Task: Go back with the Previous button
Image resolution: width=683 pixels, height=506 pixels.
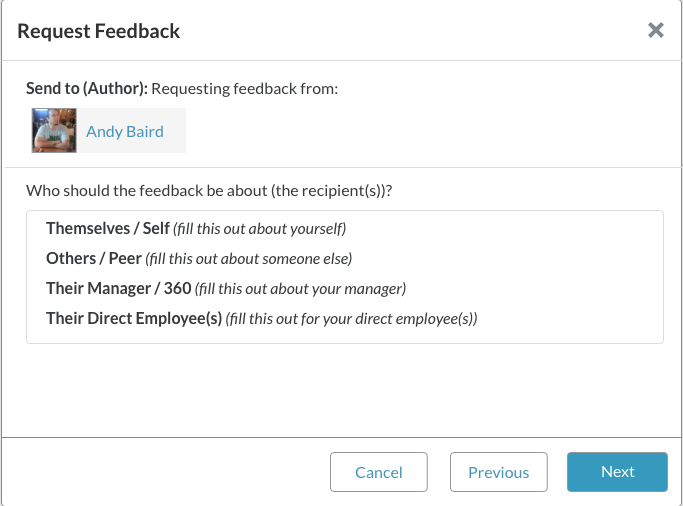Action: point(498,472)
